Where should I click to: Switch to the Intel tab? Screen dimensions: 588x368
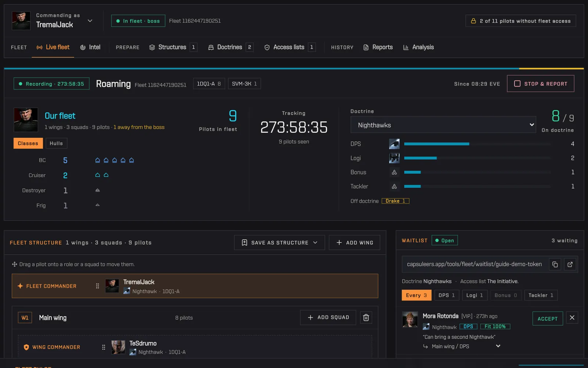90,47
